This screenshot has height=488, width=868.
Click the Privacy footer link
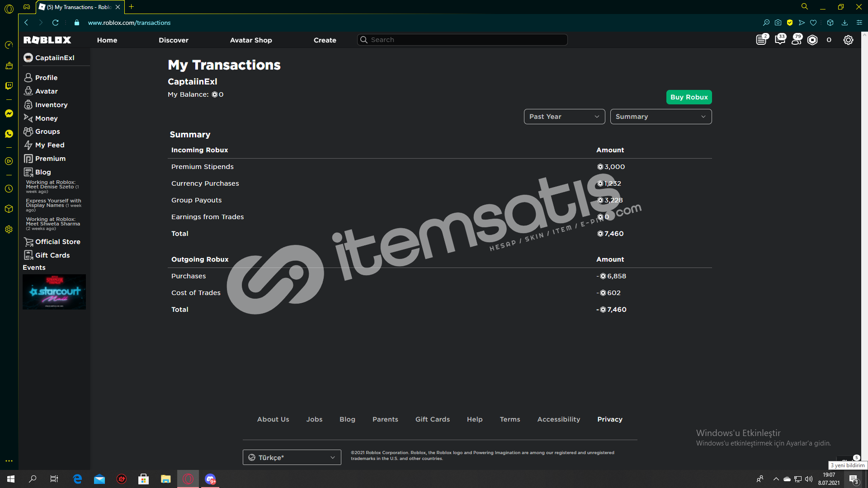tap(610, 419)
